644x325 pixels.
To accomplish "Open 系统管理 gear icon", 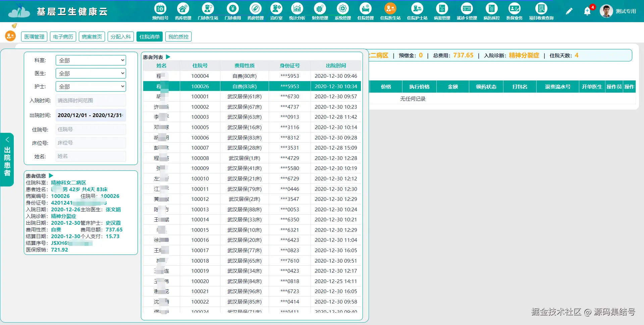I will point(343,8).
